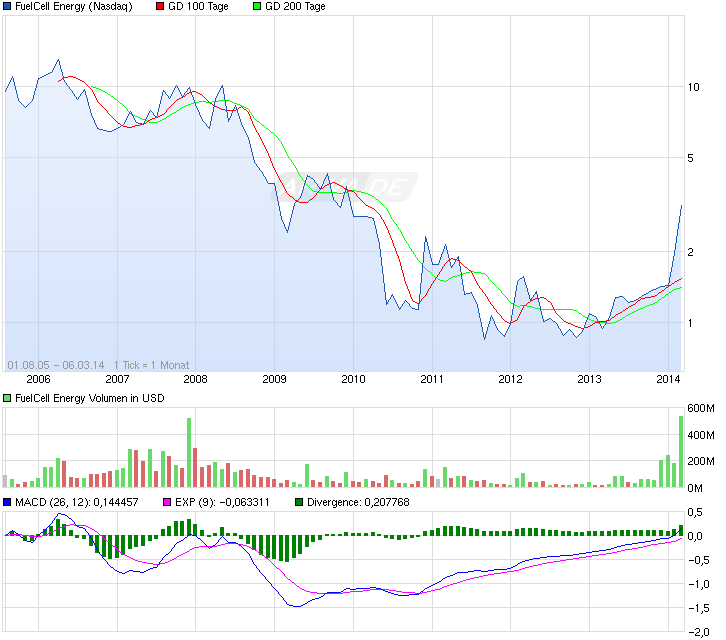The height and width of the screenshot is (640, 726).
Task: Click the MACD axis value -0,5
Action: 699,560
